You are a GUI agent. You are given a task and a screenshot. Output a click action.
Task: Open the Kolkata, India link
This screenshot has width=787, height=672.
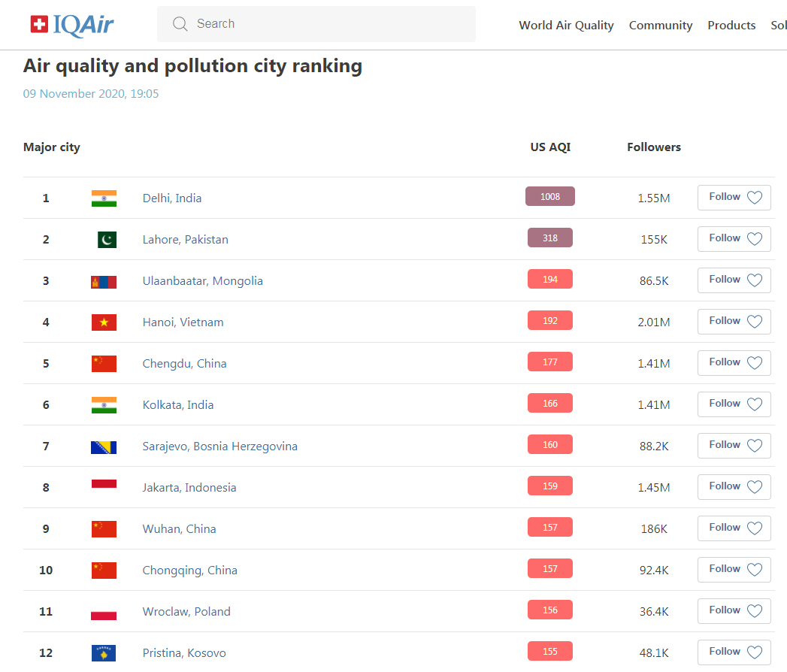pyautogui.click(x=178, y=405)
